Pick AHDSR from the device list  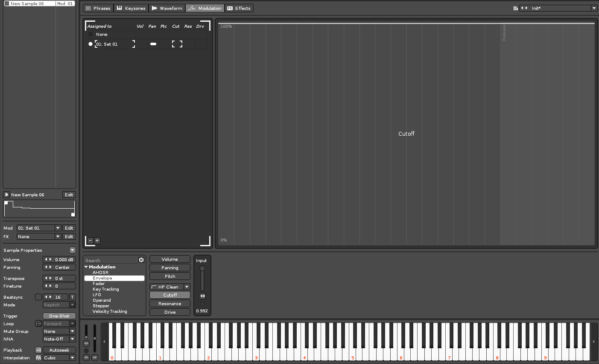point(100,272)
